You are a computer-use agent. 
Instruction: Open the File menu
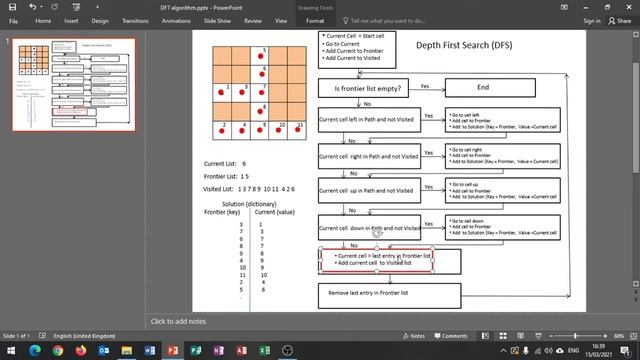click(13, 21)
